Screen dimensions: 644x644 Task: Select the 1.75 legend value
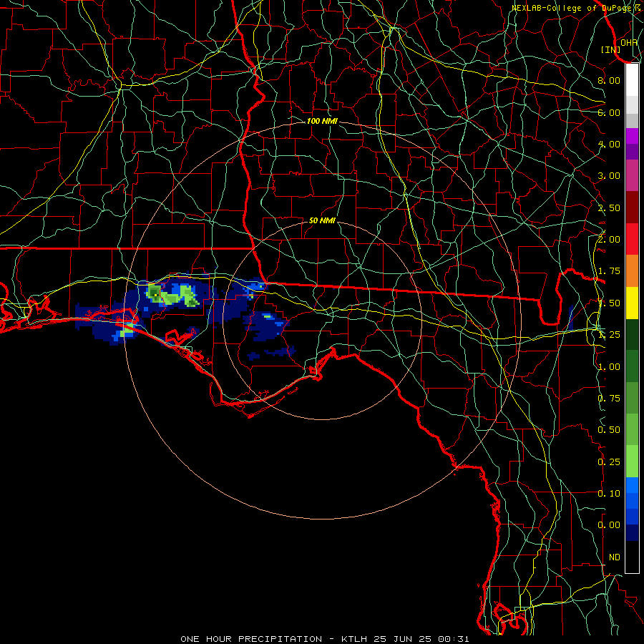[x=609, y=271]
